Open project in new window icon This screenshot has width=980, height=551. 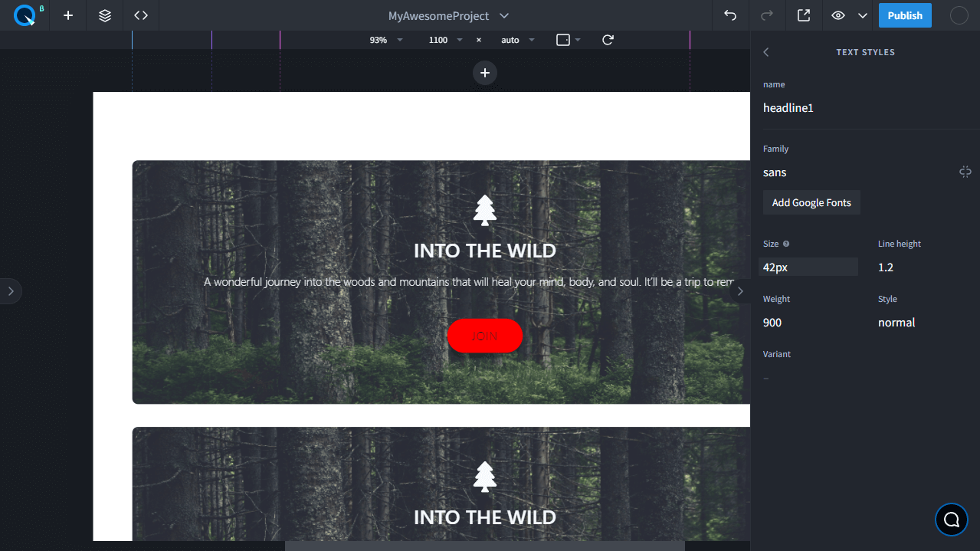coord(804,15)
